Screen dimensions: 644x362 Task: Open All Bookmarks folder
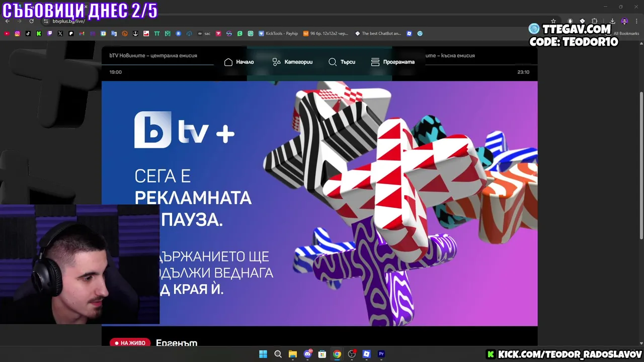point(623,34)
